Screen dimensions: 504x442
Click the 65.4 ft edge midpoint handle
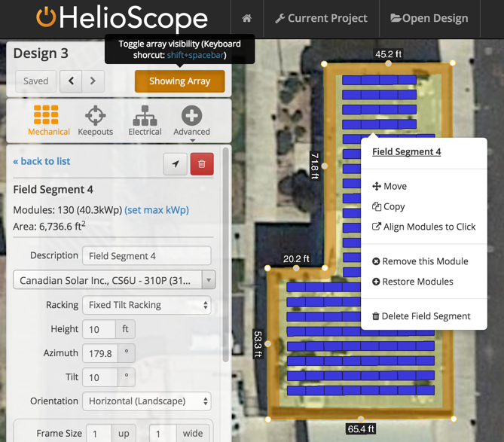click(361, 419)
